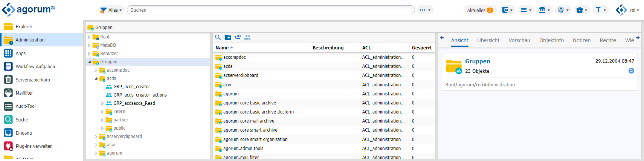Screen dimensions: 644x161
Task: Sort list by Name column header
Action: pos(222,48)
